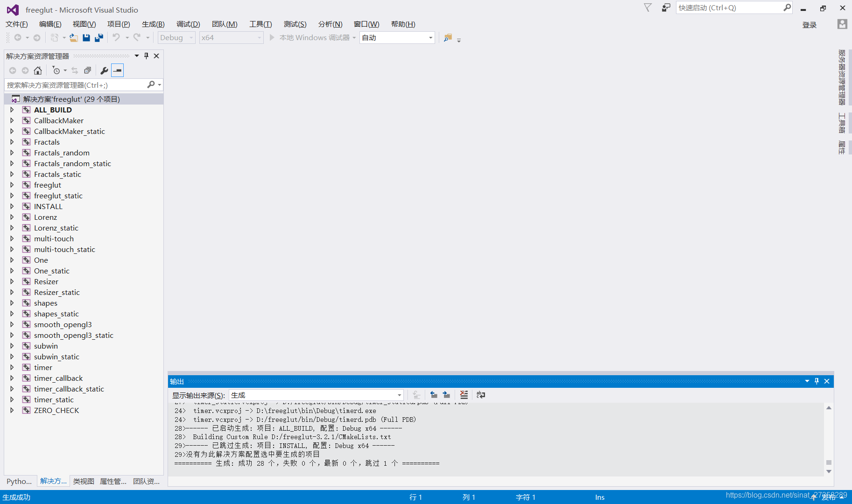Click the account avatar icon
Viewport: 852px width, 504px height.
coord(842,24)
